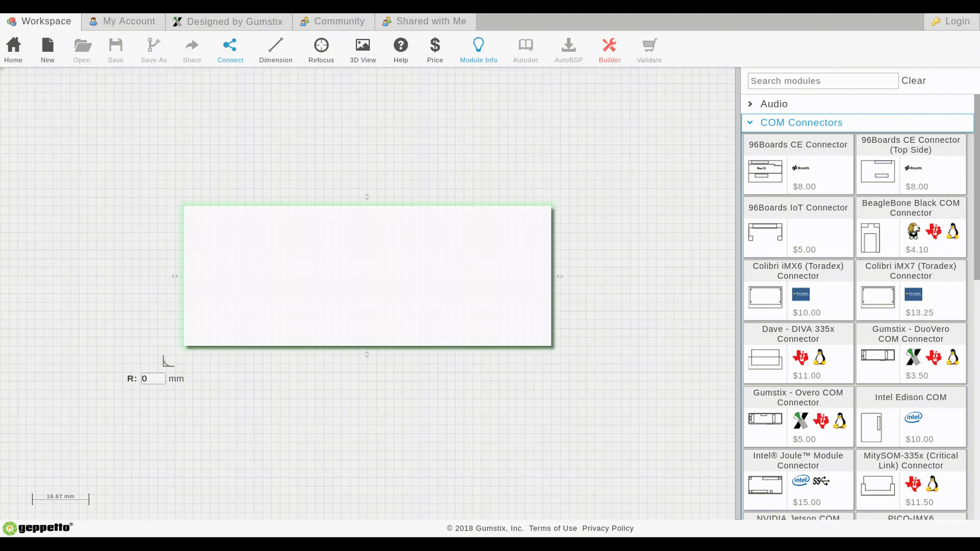
Task: Click the $15.00 Intel Joule price
Action: click(806, 502)
